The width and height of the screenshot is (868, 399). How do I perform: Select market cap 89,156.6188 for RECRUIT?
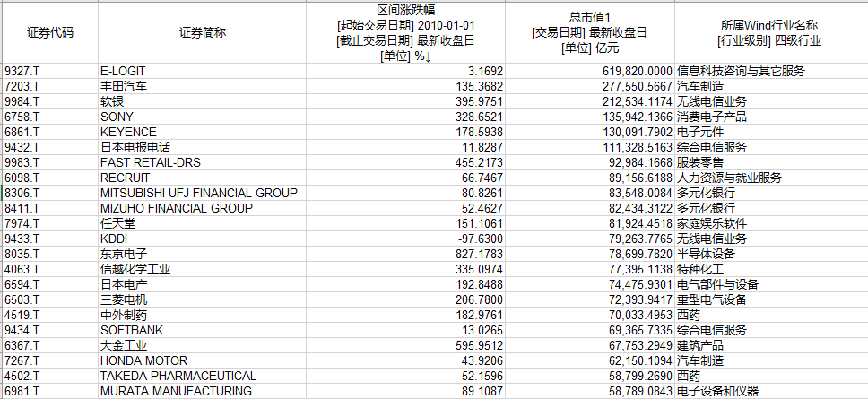[589, 178]
